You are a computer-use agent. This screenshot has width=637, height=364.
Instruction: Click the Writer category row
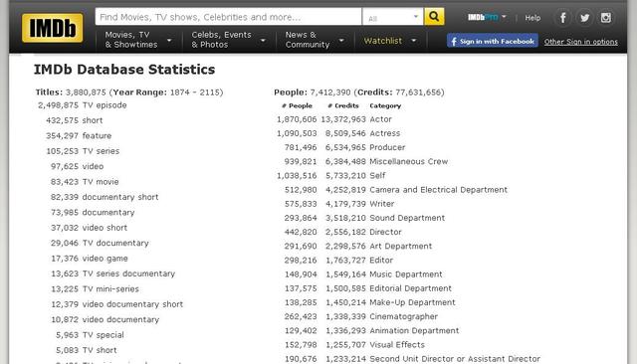pos(339,204)
